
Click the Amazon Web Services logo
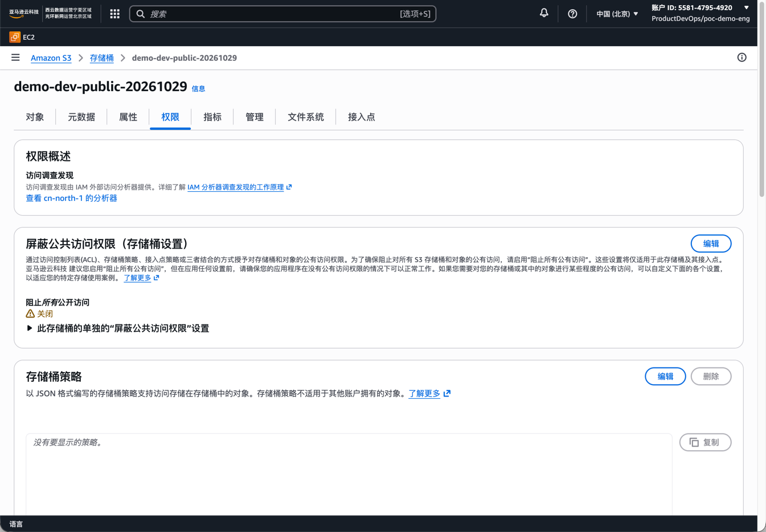tap(24, 13)
